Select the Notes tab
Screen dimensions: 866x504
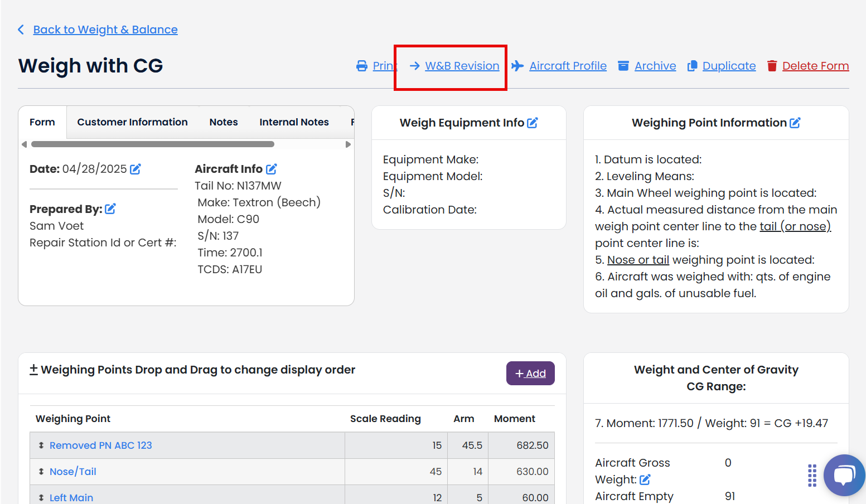coord(224,122)
